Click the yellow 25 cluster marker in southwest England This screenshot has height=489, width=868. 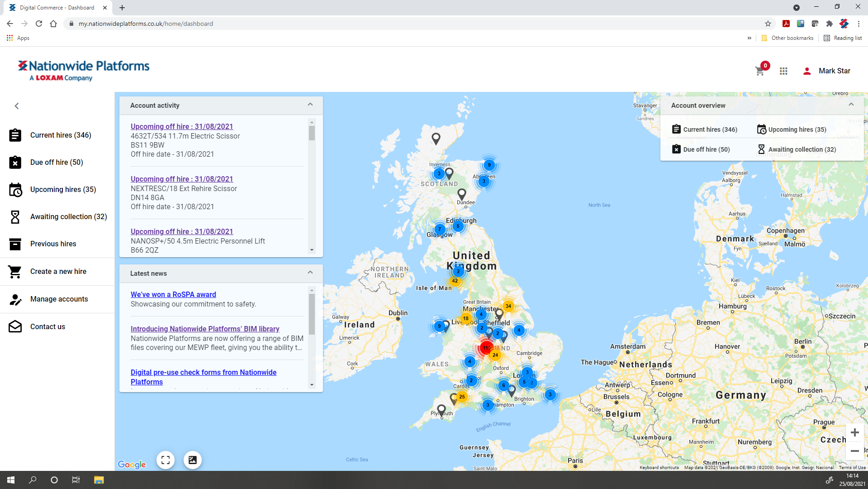tap(462, 397)
